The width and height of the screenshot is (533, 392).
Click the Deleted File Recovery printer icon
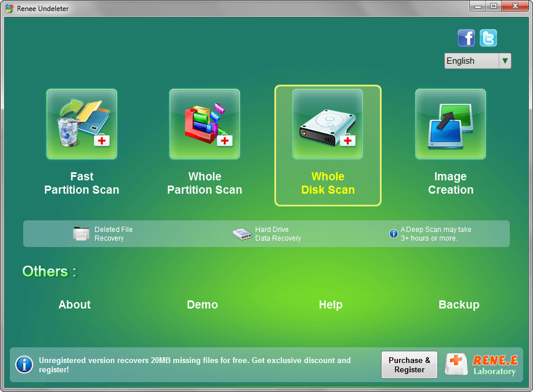(x=81, y=234)
